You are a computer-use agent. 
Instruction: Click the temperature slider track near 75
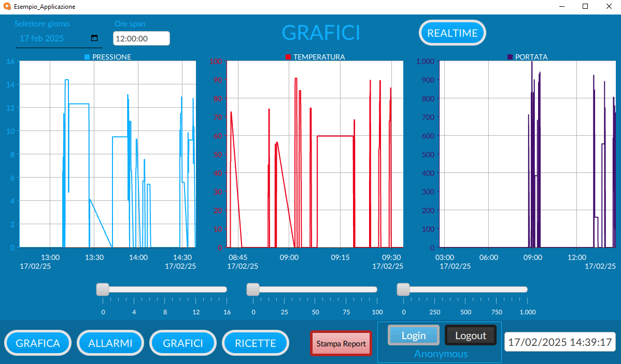tap(347, 289)
